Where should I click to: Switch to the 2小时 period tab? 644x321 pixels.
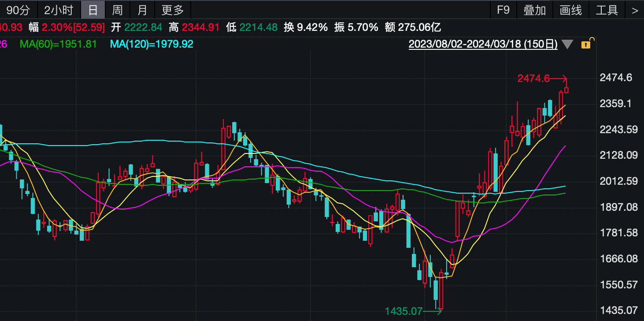click(x=59, y=10)
